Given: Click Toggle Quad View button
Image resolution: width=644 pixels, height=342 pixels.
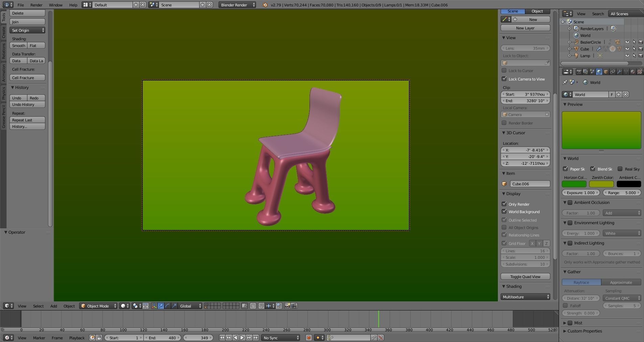Looking at the screenshot, I should point(525,276).
